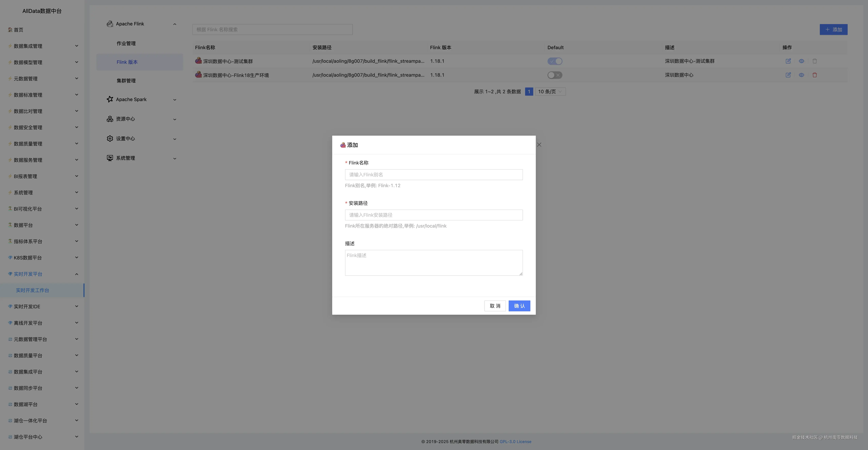This screenshot has width=868, height=450.
Task: Click the 系统管理 monitor icon
Action: pos(110,158)
